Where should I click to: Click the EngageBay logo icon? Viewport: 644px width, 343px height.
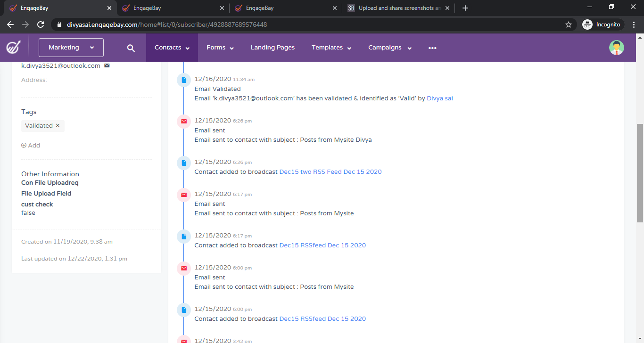click(13, 48)
